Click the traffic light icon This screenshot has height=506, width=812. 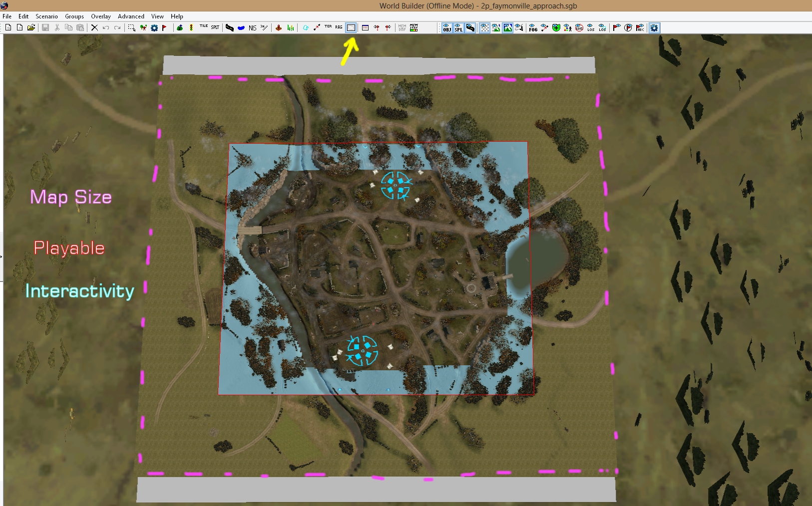tap(191, 27)
